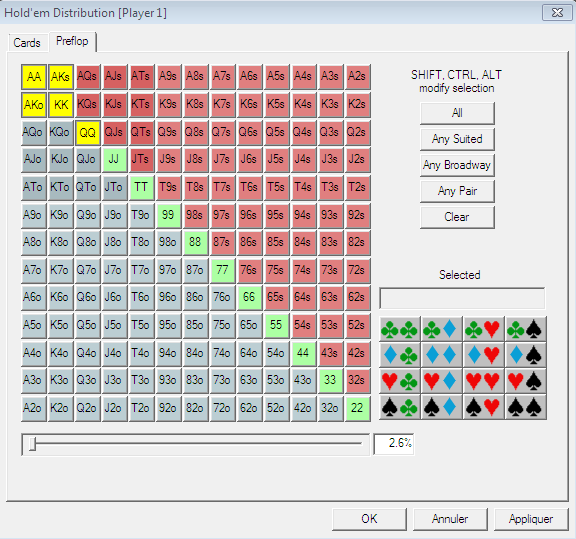Toggle the JJ pair cell
This screenshot has width=576, height=539.
114,159
